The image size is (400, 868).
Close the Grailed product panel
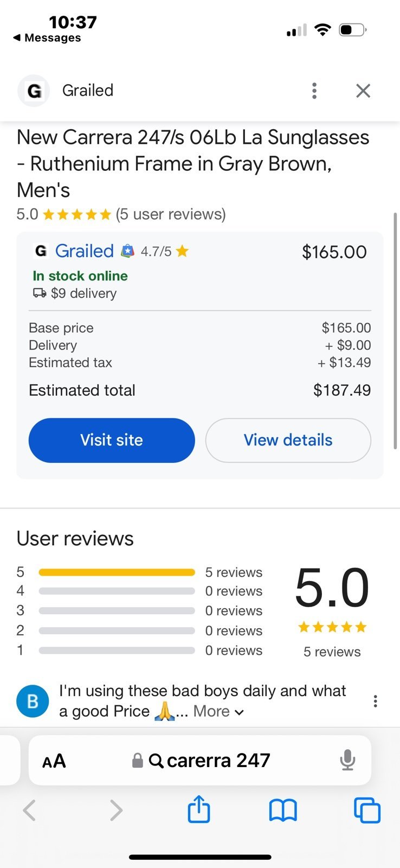tap(363, 91)
